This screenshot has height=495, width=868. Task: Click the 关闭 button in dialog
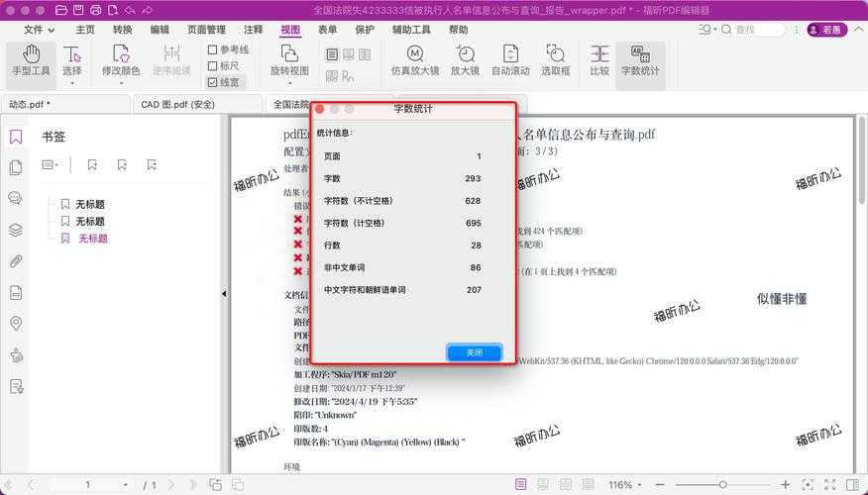click(475, 352)
